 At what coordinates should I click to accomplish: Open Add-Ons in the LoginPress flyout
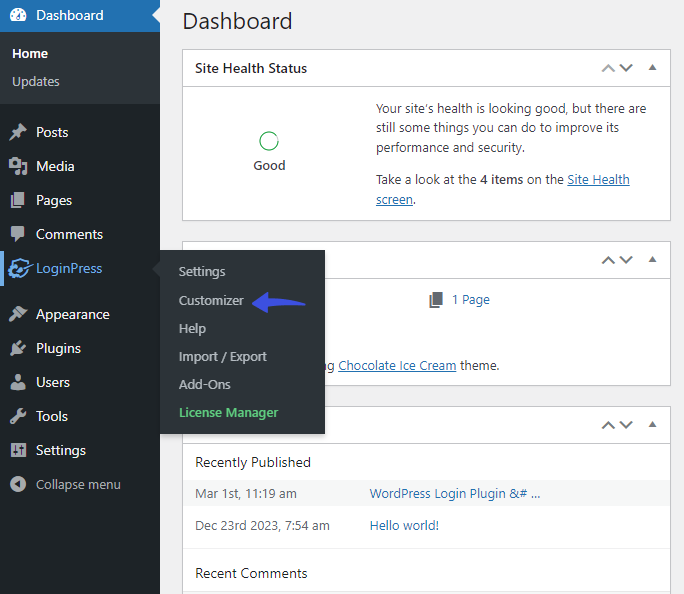click(x=205, y=385)
